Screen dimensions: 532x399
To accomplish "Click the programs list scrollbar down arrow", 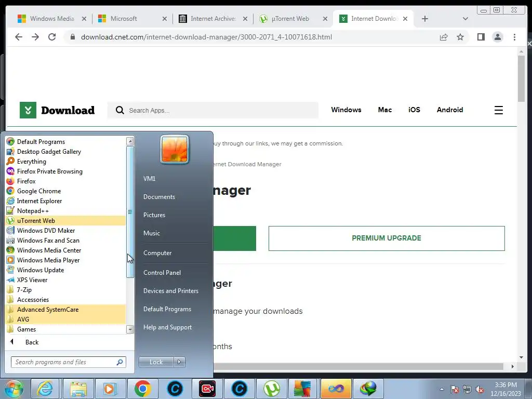I will 130,329.
